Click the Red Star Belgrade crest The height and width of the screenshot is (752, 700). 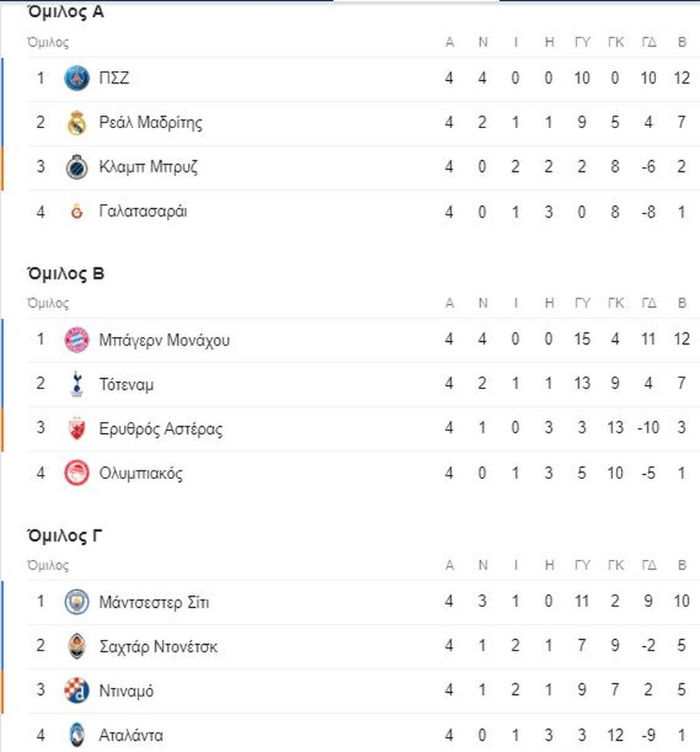tap(77, 428)
